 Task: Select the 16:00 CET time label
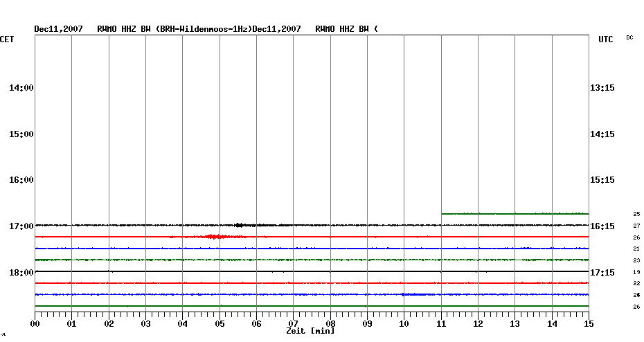(x=21, y=179)
